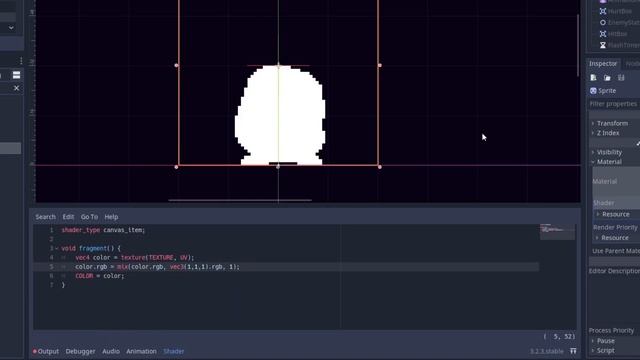Click line number 7 in the gutter

pyautogui.click(x=51, y=285)
